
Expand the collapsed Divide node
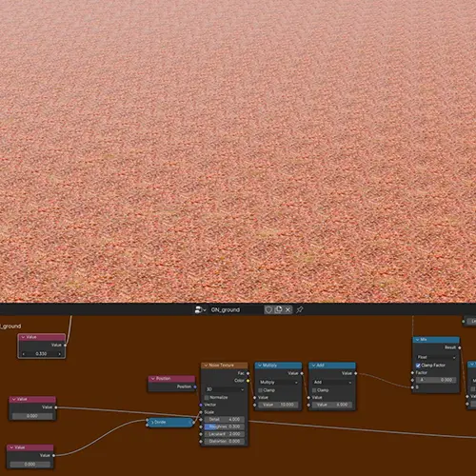pos(152,423)
